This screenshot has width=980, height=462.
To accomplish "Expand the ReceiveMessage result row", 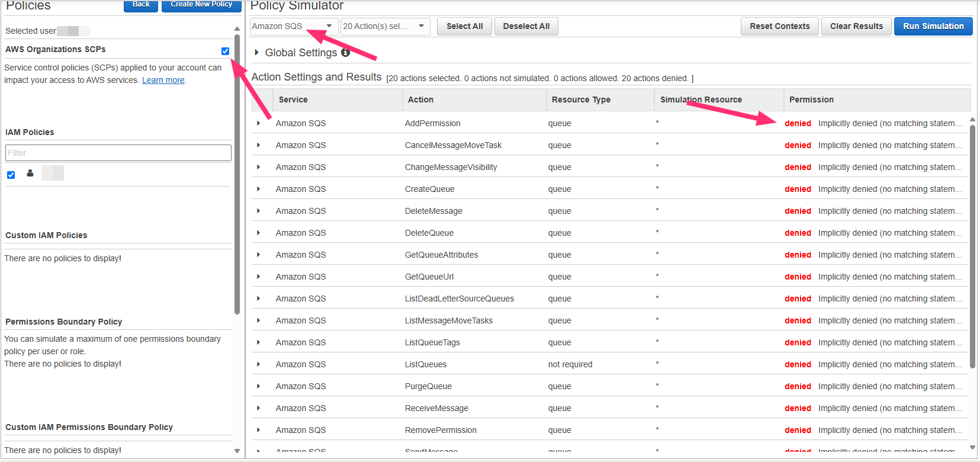I will (x=258, y=408).
